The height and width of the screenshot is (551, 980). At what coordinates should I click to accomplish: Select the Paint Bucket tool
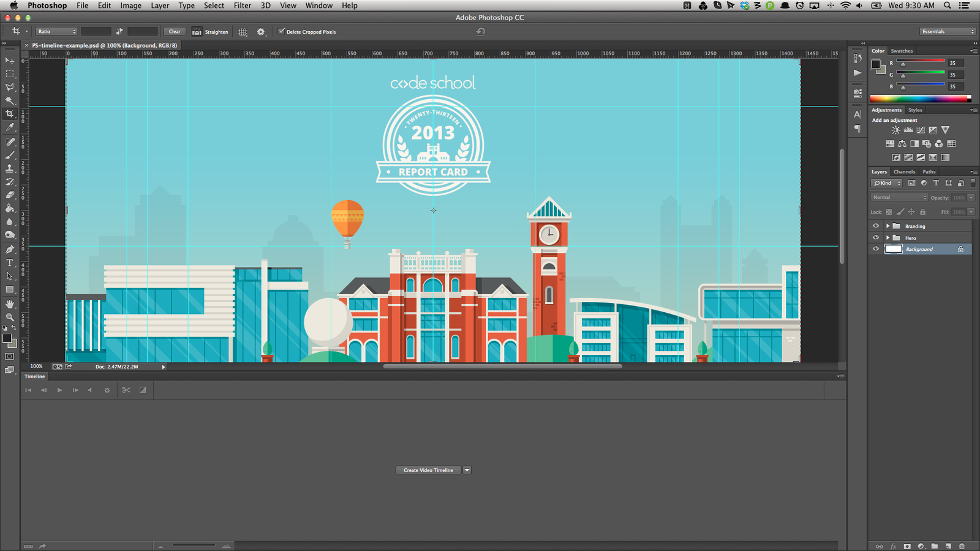10,208
